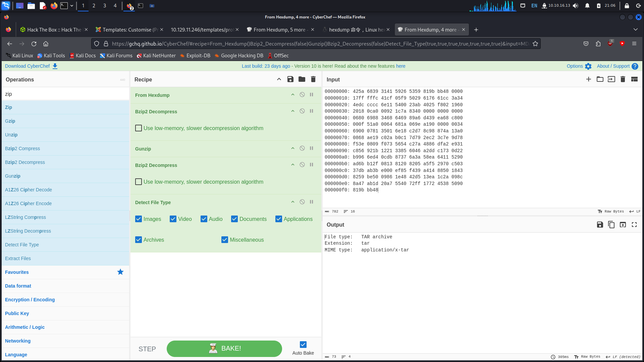
Task: Click the Download CyberChef arrow icon
Action: coord(55,66)
